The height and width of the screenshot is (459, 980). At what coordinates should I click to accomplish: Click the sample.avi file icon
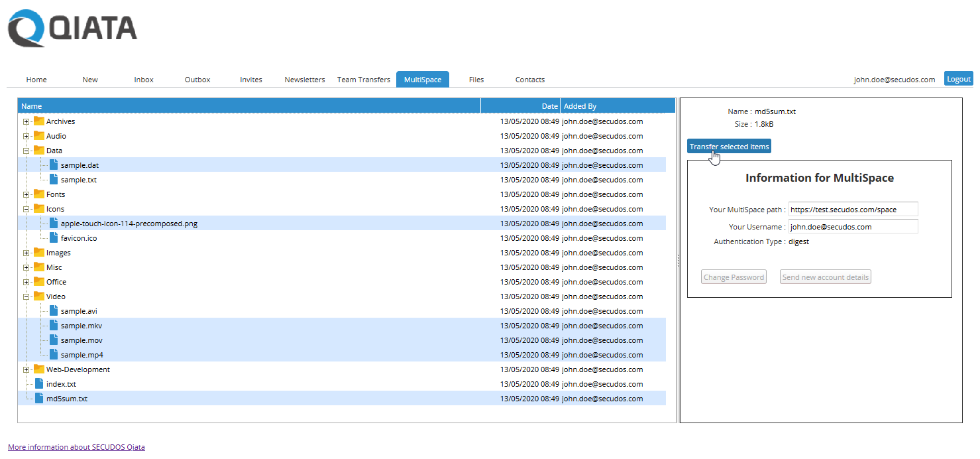pos(54,311)
